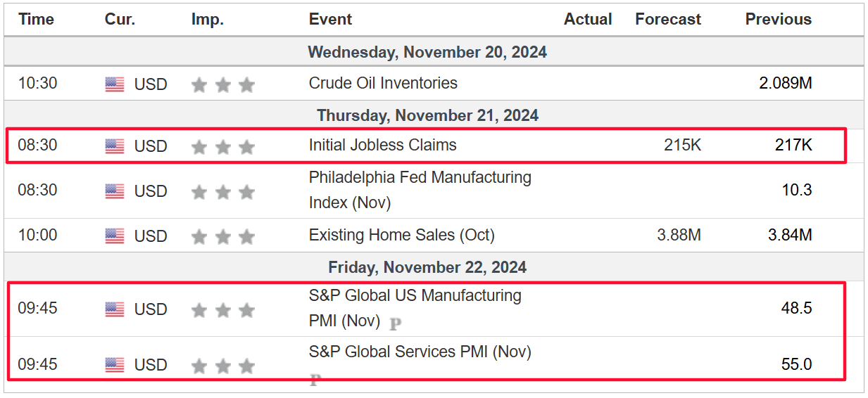868x398 pixels.
Task: Click the preliminary P icon under Services PMI
Action: click(x=315, y=380)
